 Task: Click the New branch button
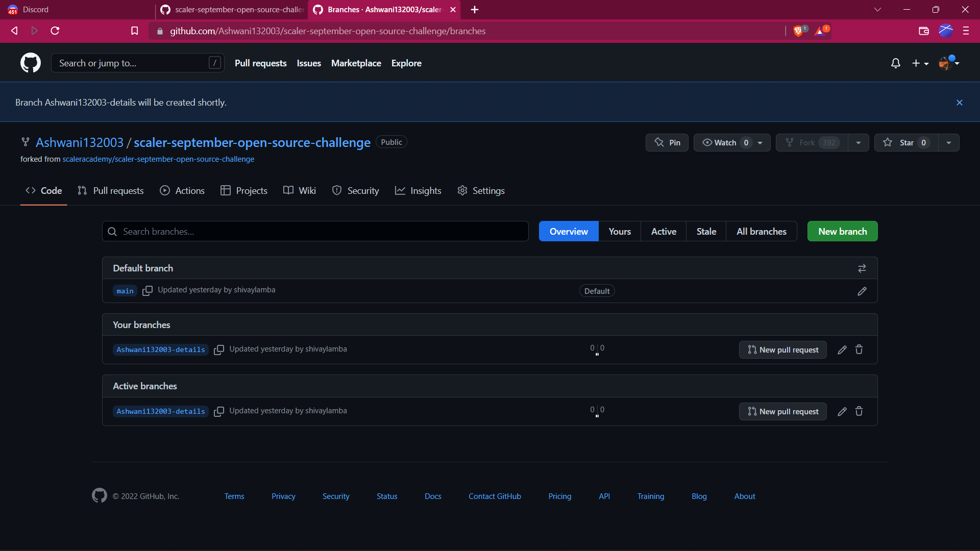pyautogui.click(x=842, y=231)
